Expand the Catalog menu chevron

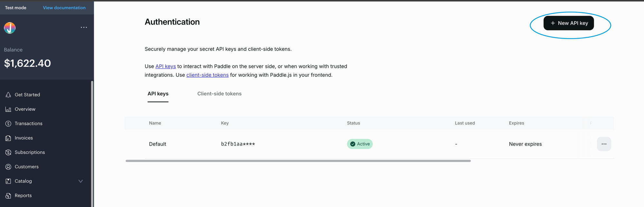click(80, 181)
